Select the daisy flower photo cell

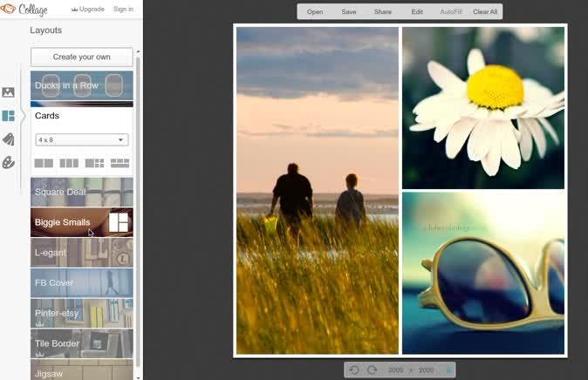pos(483,108)
